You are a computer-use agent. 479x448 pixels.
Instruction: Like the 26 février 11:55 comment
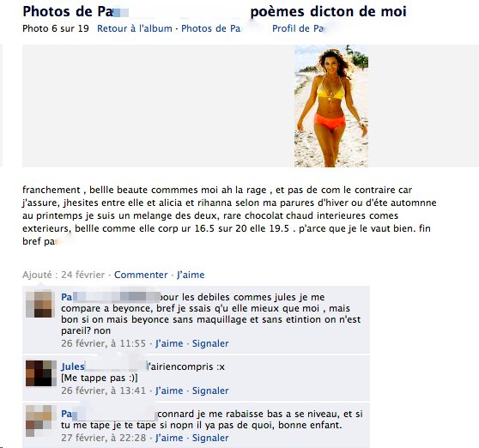tap(169, 343)
